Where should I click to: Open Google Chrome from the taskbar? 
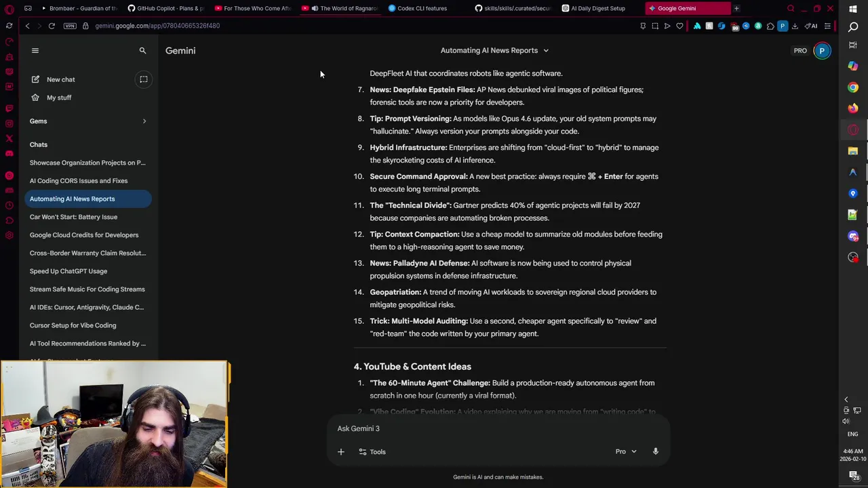coord(853,87)
